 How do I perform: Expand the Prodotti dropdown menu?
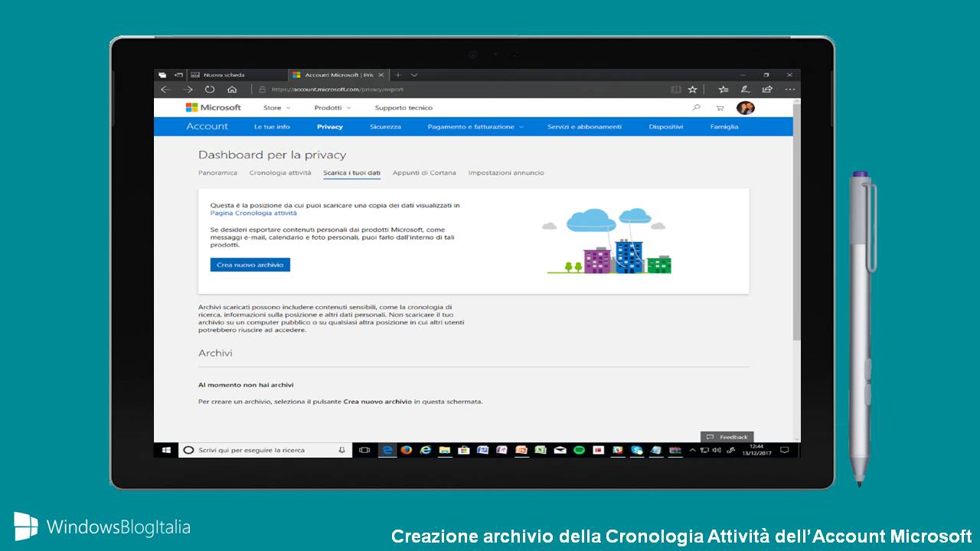[x=332, y=108]
